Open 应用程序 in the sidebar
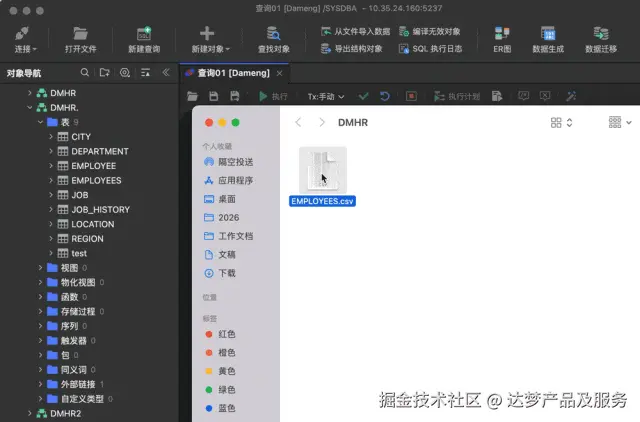640x422 pixels. pos(229,180)
